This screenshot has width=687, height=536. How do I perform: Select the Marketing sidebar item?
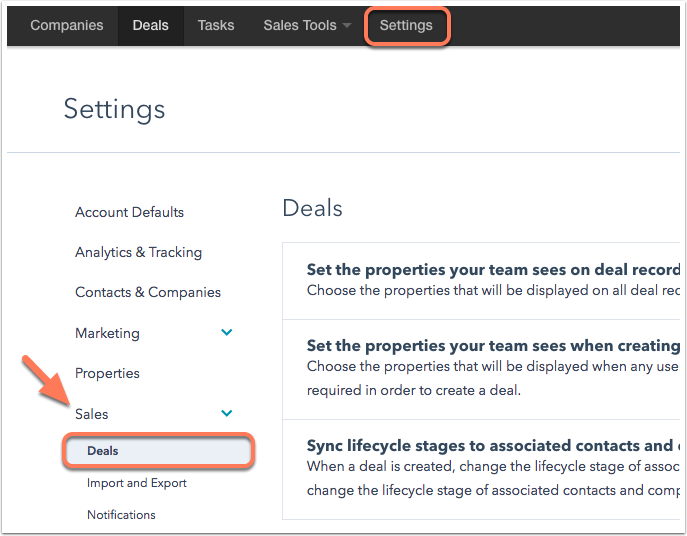pyautogui.click(x=107, y=333)
